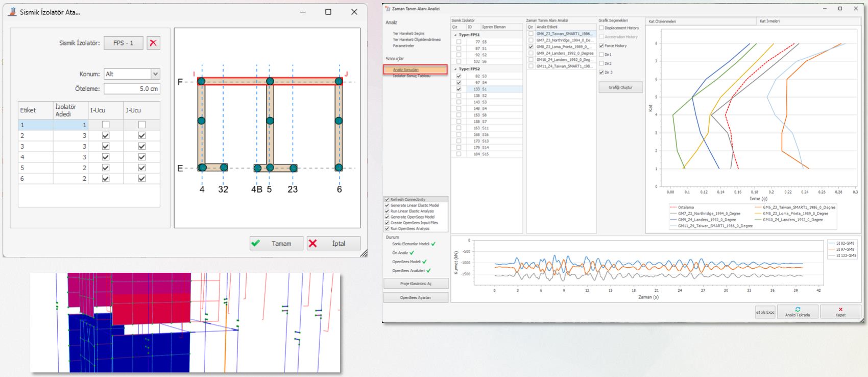The image size is (868, 377).
Task: Uncheck GM8_Z3_Loma_Prieta analysis checkbox
Action: (x=531, y=46)
